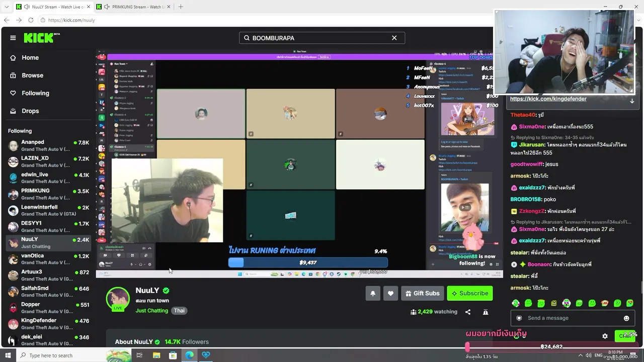Viewport: 644px width, 362px height.
Task: Switch to the PRIMKUNG Stream tab
Action: pos(133,7)
